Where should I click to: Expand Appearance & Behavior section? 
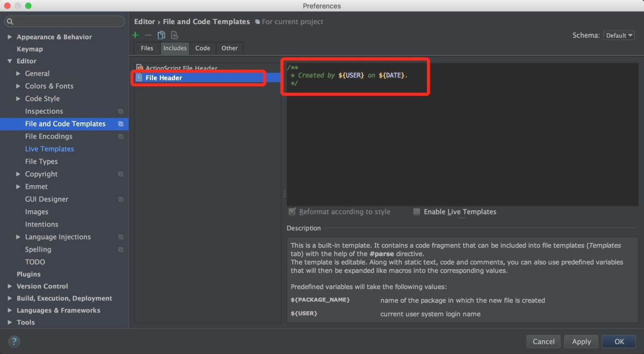[10, 37]
